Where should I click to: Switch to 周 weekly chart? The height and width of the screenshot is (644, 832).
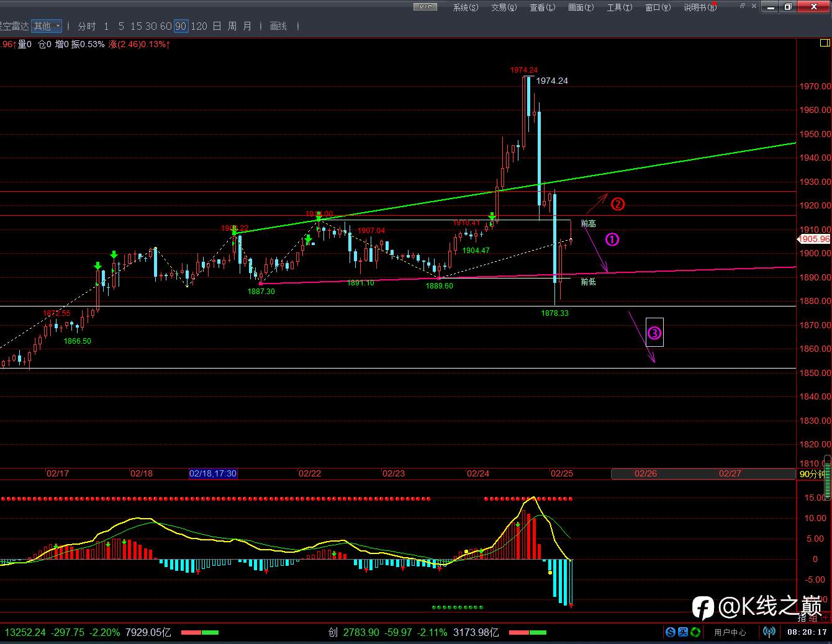[232, 26]
